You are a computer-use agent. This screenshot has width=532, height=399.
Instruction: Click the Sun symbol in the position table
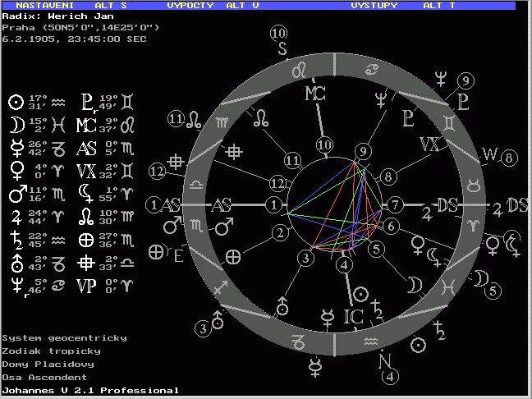14,102
